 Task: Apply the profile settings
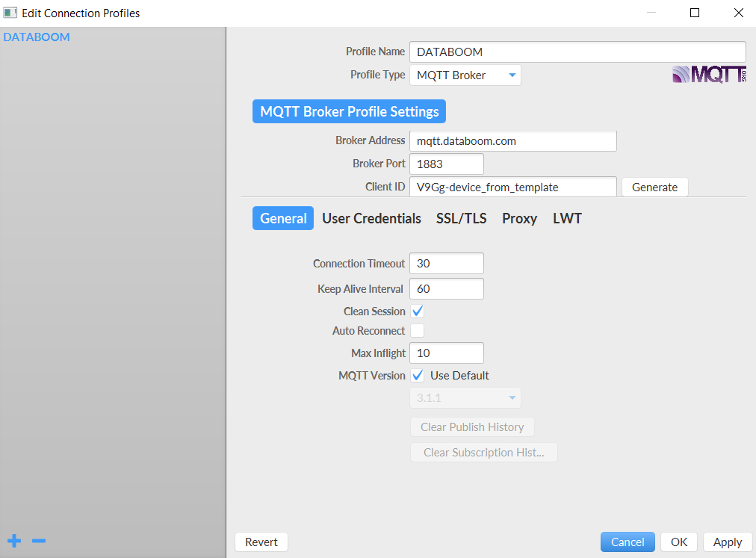click(728, 542)
